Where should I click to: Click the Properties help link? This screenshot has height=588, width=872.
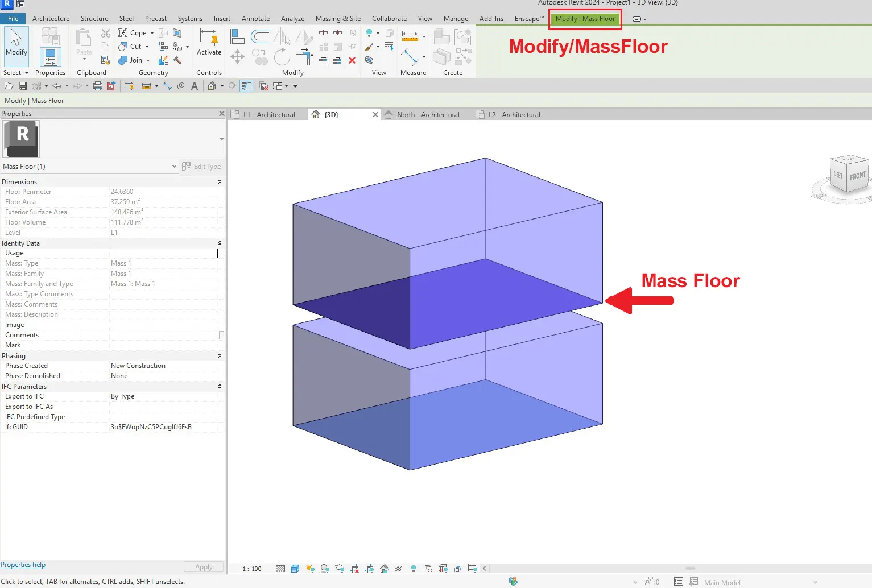pyautogui.click(x=23, y=565)
